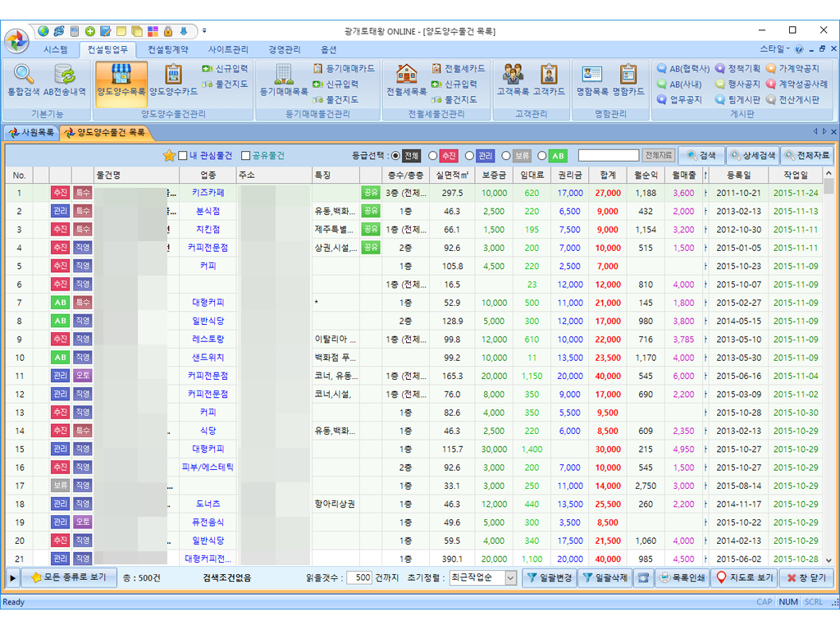Click the 목록인쇄 print button
The image size is (840, 630).
pyautogui.click(x=682, y=577)
